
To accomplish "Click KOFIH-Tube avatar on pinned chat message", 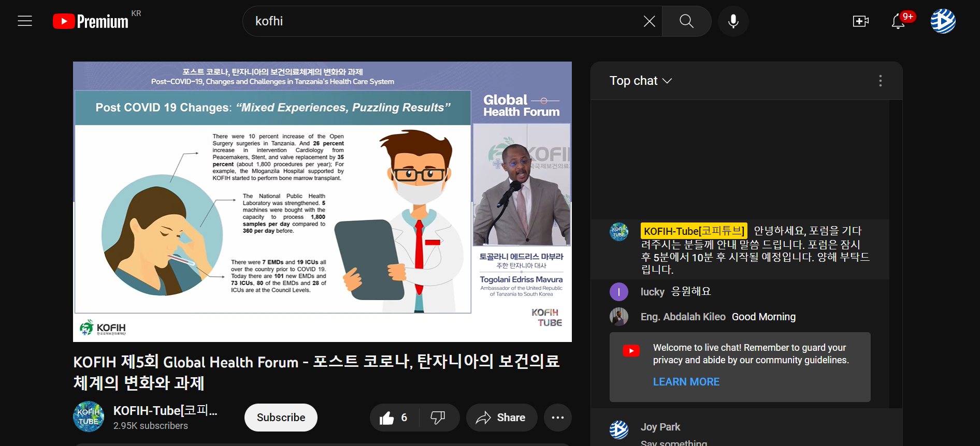I will click(x=619, y=232).
